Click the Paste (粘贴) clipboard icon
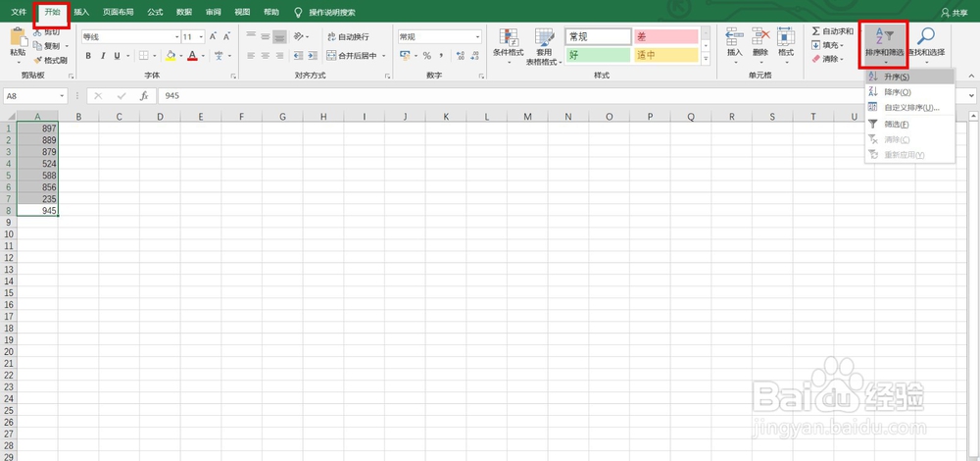Screen dimensions: 980x461 (18, 37)
